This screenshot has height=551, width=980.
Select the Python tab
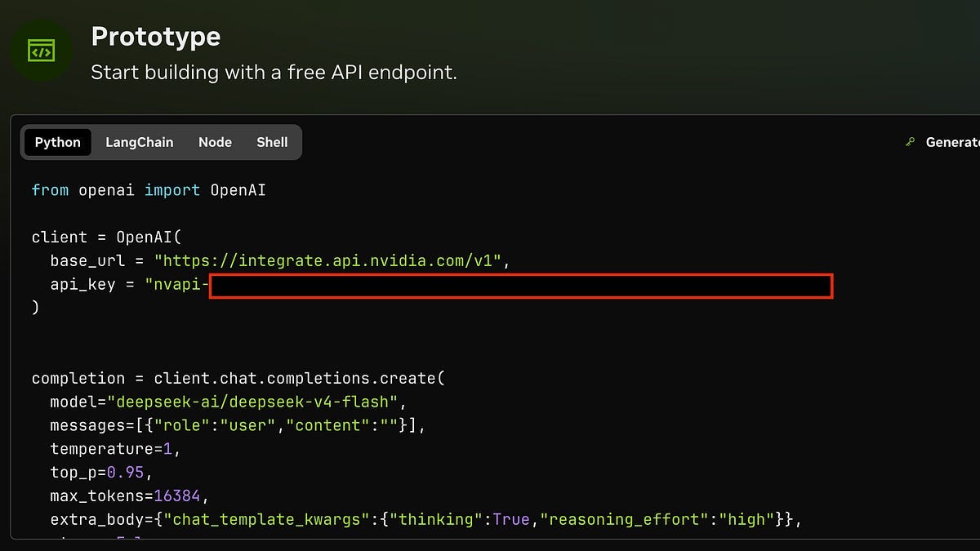coord(58,142)
